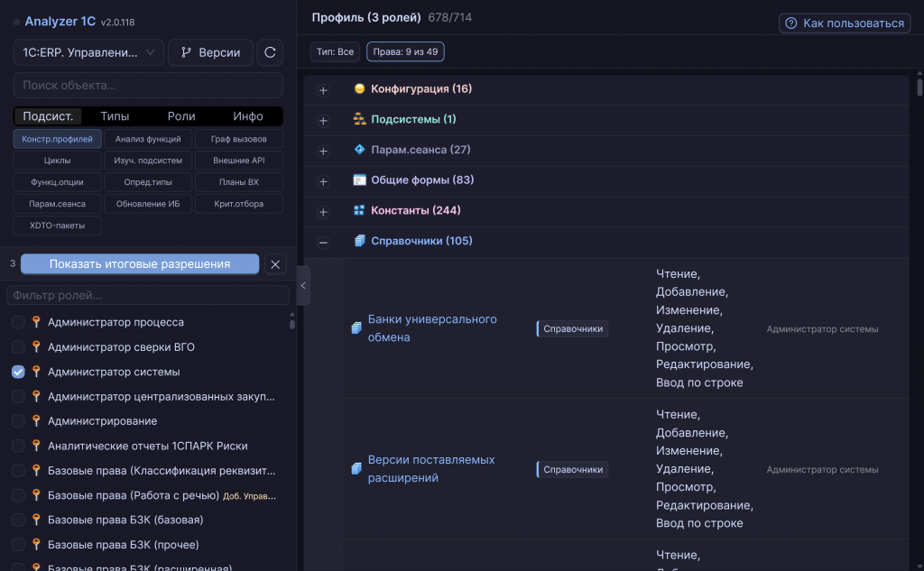Check Базовые права БЗК (базовая) role
Viewport: 924px width, 571px height.
[x=18, y=520]
